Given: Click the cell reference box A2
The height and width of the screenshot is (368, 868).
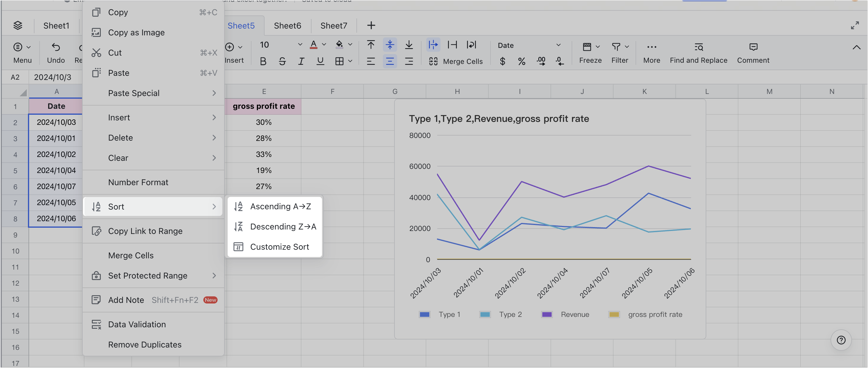Looking at the screenshot, I should coord(15,77).
